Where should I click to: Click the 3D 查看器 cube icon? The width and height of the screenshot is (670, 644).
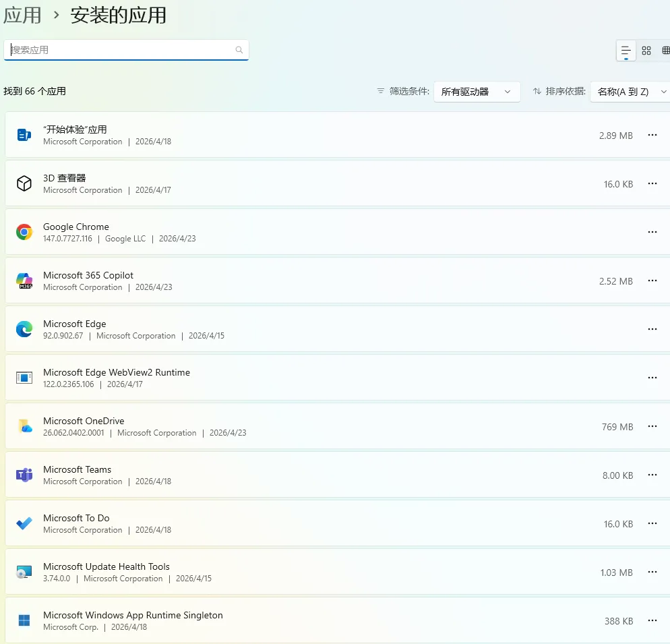(x=24, y=183)
